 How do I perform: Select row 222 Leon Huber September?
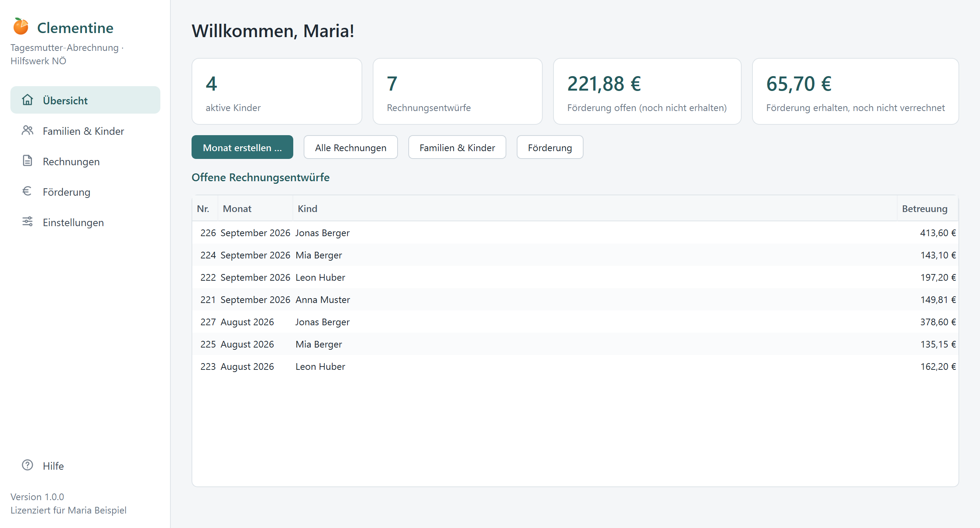tap(575, 277)
